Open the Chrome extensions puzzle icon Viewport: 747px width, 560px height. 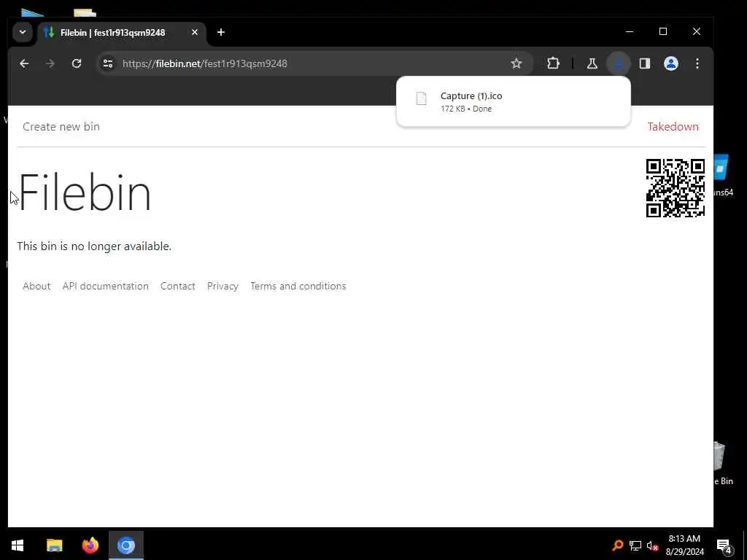553,63
